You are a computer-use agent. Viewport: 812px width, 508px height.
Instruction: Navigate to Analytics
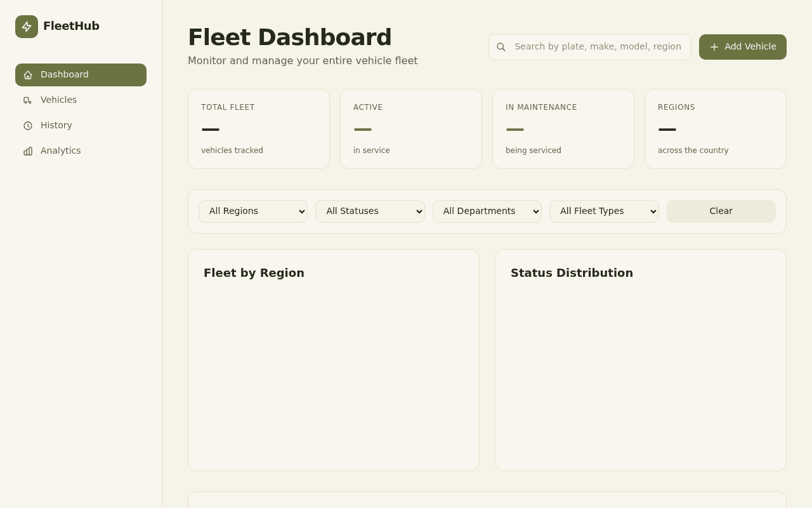pos(81,151)
